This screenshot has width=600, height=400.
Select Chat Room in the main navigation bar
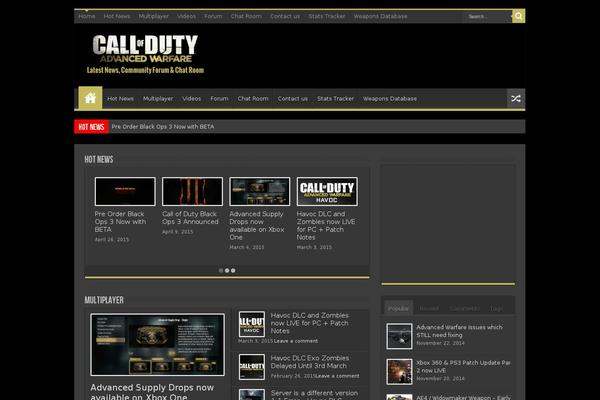click(253, 99)
